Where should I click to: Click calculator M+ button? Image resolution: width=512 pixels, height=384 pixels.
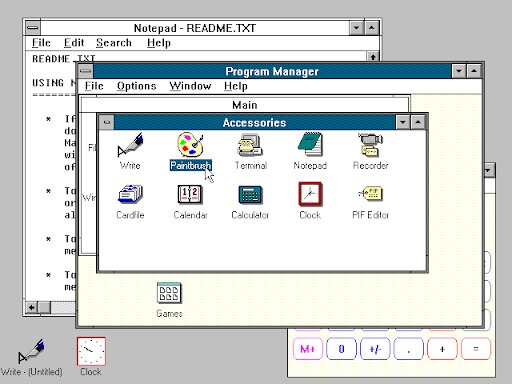[x=308, y=349]
